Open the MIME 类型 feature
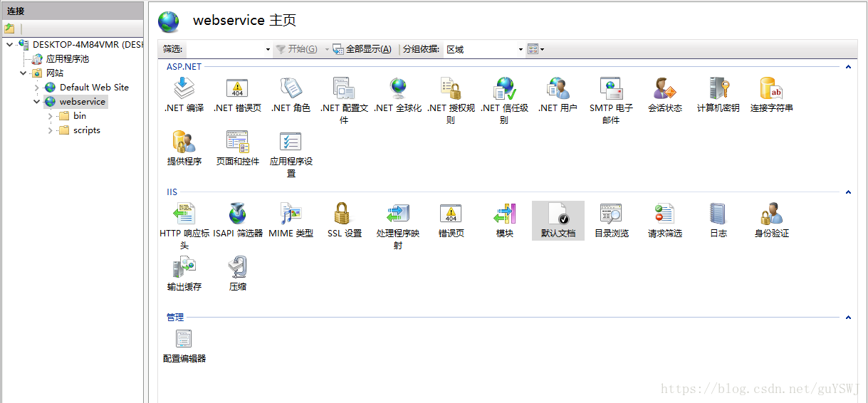 [291, 220]
